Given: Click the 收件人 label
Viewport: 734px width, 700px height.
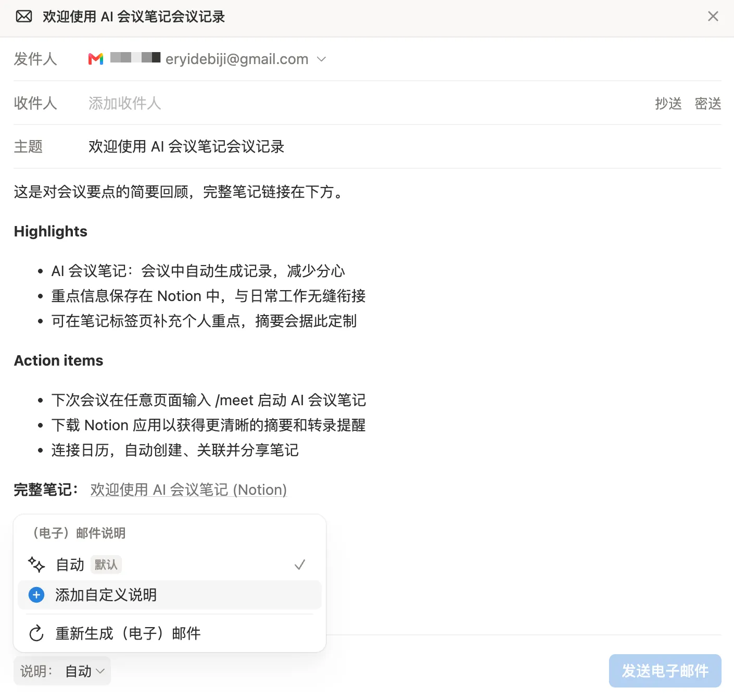Looking at the screenshot, I should 35,103.
